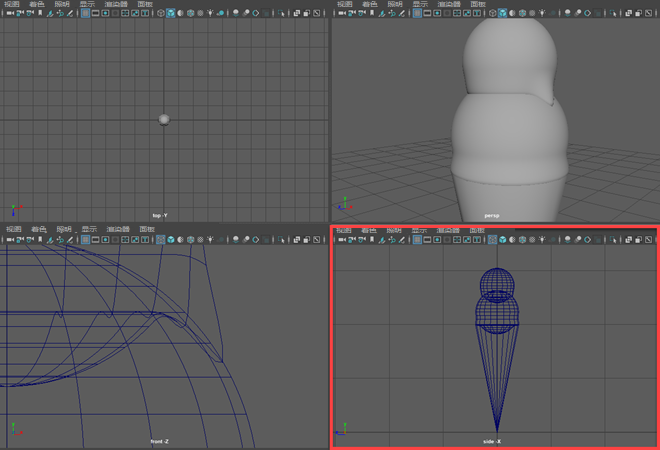660x450 pixels.
Task: Click Select Camera icon in top view panel
Action: tap(10, 13)
